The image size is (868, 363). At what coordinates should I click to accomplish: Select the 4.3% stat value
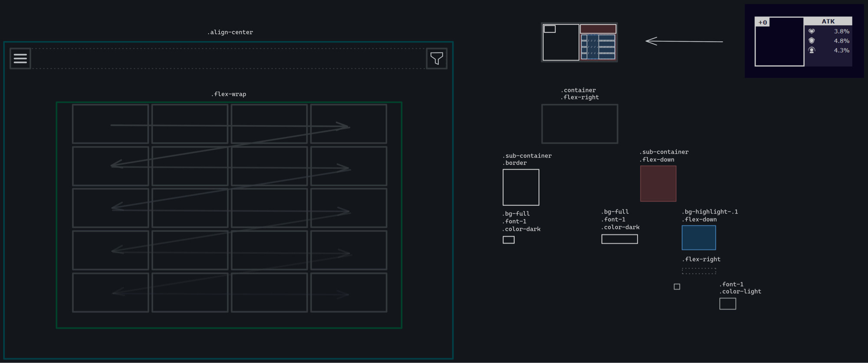(x=842, y=50)
